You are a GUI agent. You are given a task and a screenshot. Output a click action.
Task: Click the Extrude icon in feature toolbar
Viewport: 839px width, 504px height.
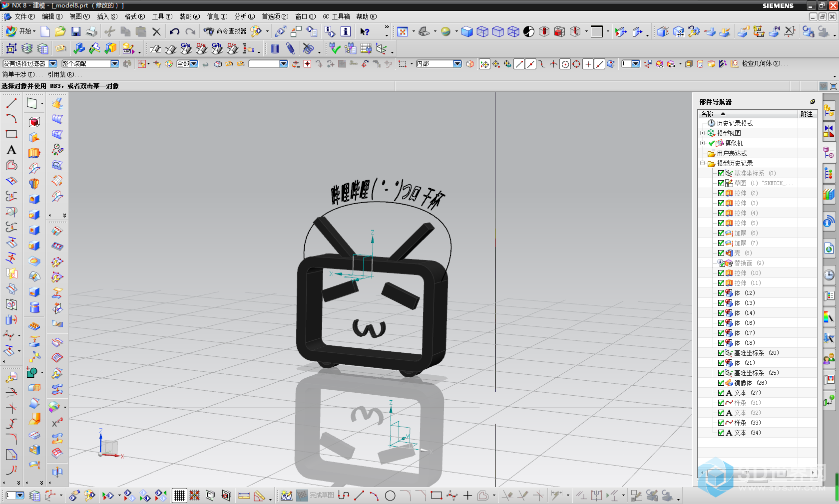[34, 153]
